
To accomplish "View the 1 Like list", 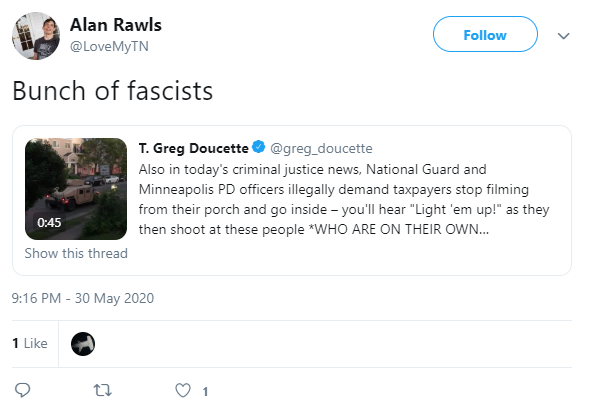I will (x=30, y=344).
